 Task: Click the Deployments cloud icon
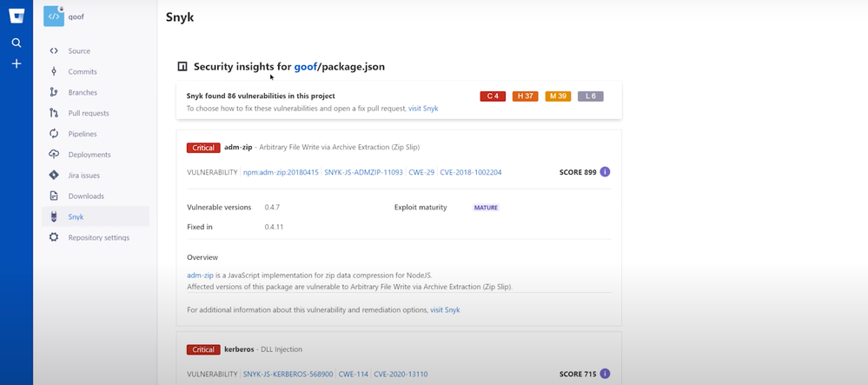(x=54, y=155)
